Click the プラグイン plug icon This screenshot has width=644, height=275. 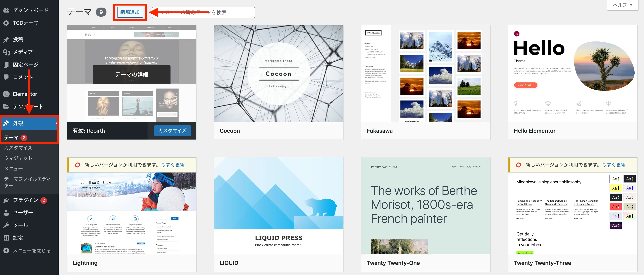[x=6, y=200]
